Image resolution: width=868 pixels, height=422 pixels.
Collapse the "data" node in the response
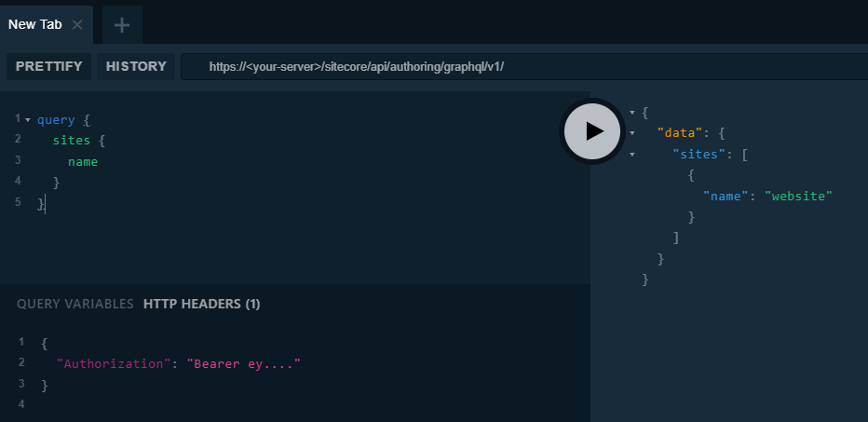pyautogui.click(x=632, y=133)
